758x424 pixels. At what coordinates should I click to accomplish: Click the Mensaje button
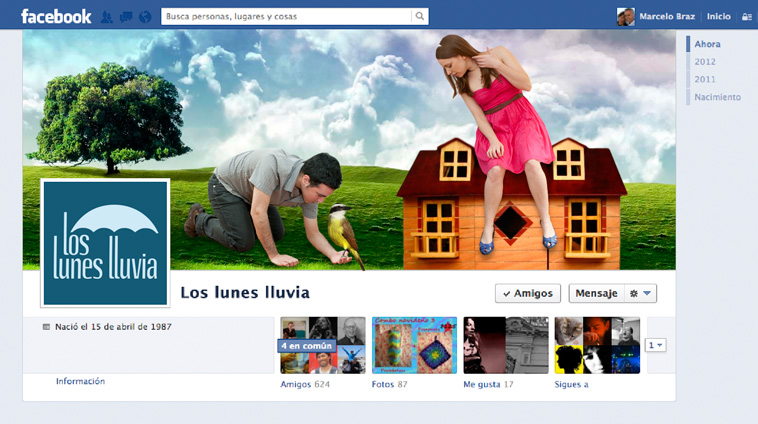pyautogui.click(x=597, y=293)
